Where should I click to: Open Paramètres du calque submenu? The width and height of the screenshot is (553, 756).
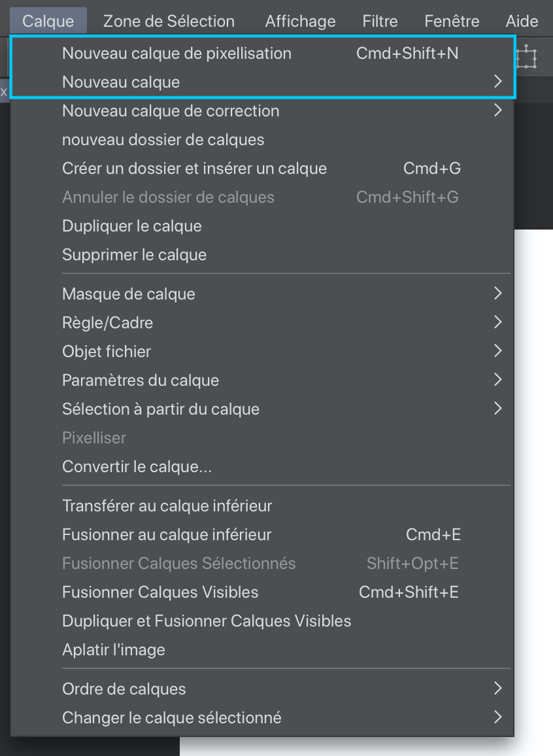point(141,381)
